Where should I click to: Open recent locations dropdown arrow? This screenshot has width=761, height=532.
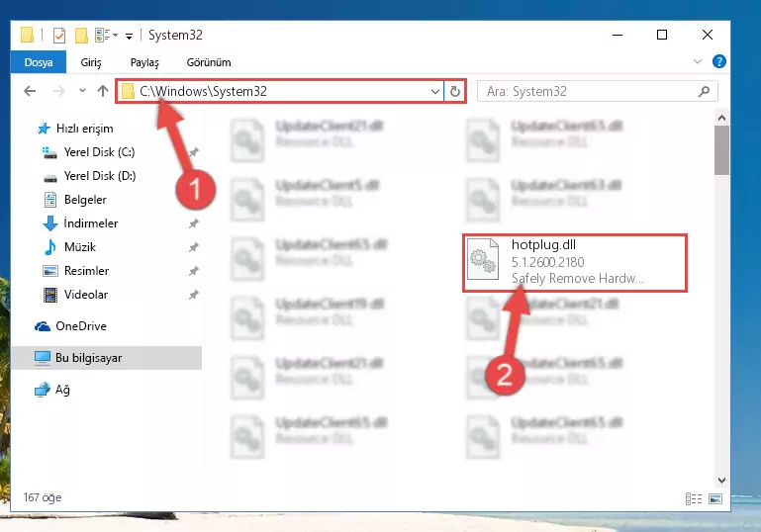coord(82,91)
